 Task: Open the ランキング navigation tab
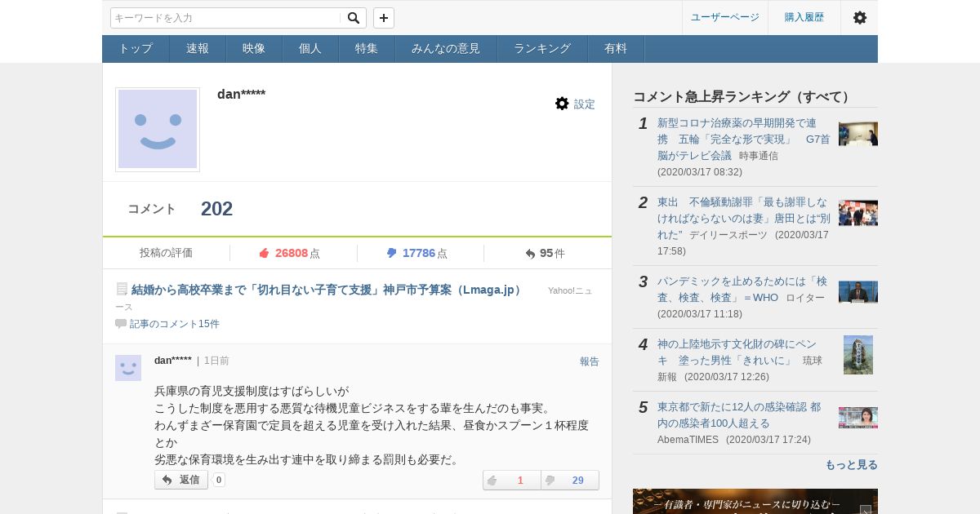[x=542, y=49]
